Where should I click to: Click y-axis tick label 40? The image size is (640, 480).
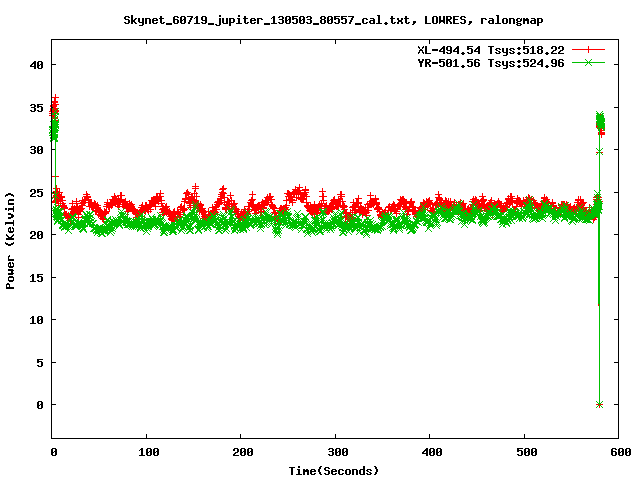coord(36,65)
